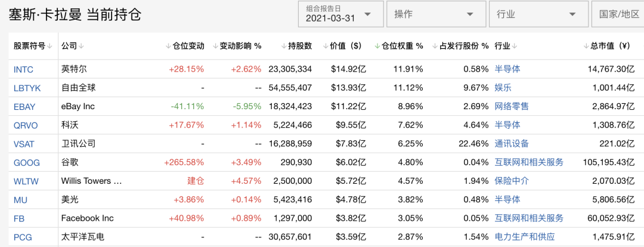Click the 建仓 label in WLTW row
644x247 pixels.
click(196, 181)
